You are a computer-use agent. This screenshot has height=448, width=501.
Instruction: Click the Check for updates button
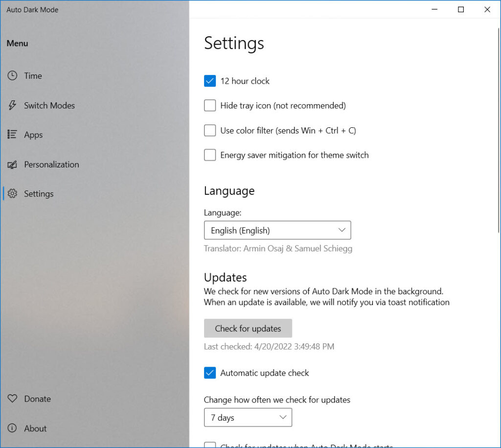pos(248,329)
